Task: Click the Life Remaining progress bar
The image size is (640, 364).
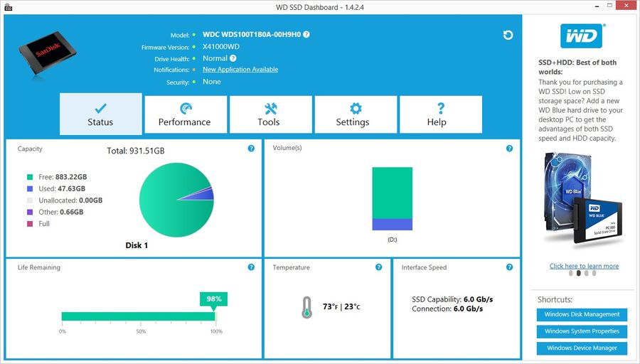Action: pyautogui.click(x=139, y=316)
